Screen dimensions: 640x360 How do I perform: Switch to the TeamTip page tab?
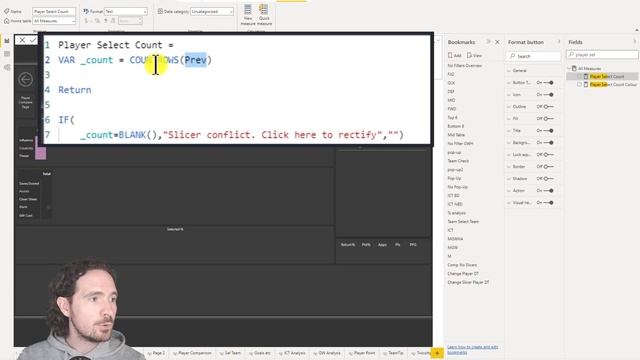pos(393,353)
